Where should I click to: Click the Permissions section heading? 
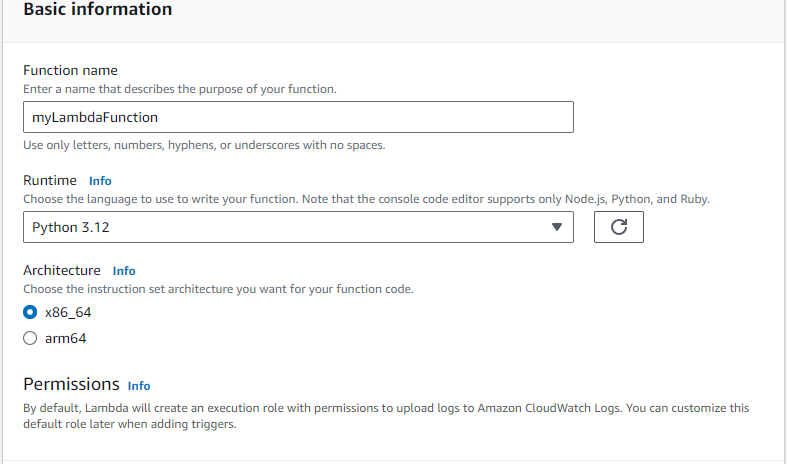(71, 384)
